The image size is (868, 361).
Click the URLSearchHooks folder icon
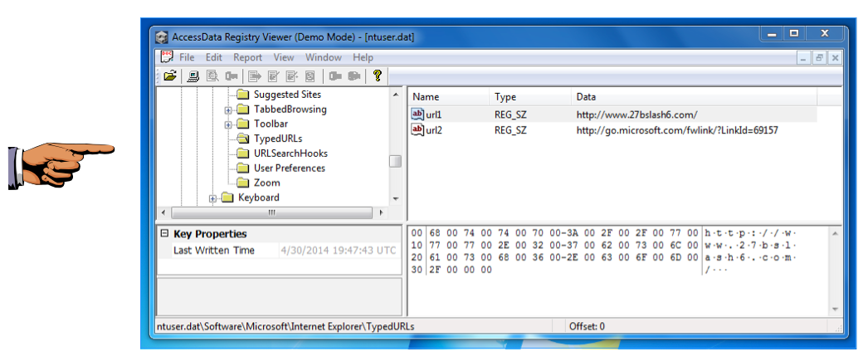point(243,154)
